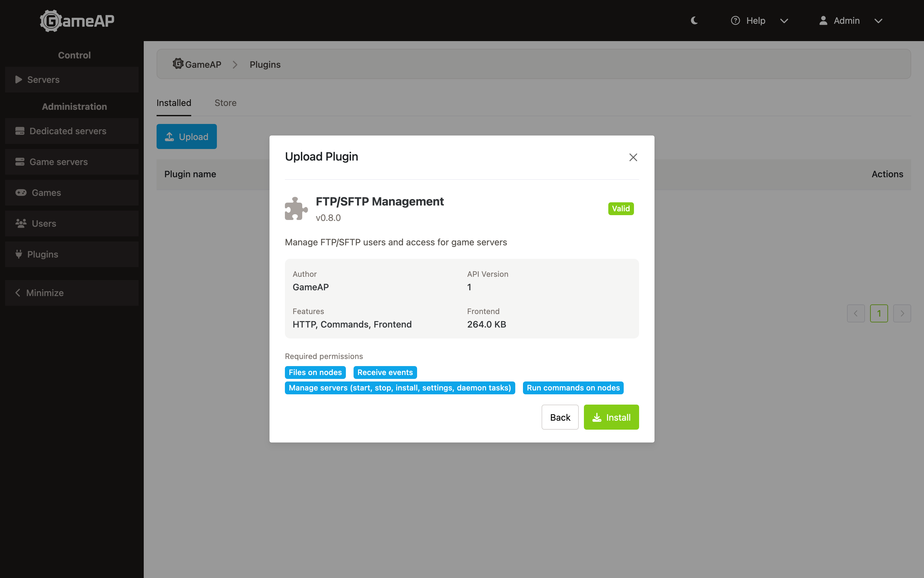
Task: Click the Plugin name column header
Action: [x=190, y=174]
